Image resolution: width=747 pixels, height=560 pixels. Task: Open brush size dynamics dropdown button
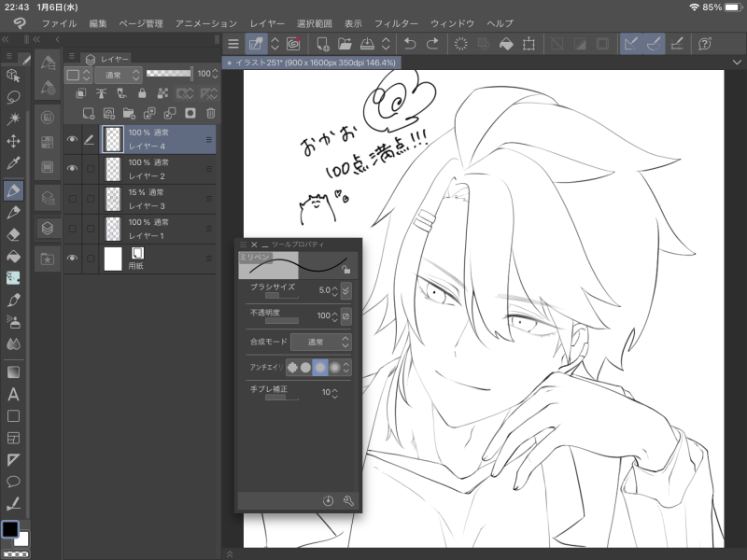(x=346, y=290)
